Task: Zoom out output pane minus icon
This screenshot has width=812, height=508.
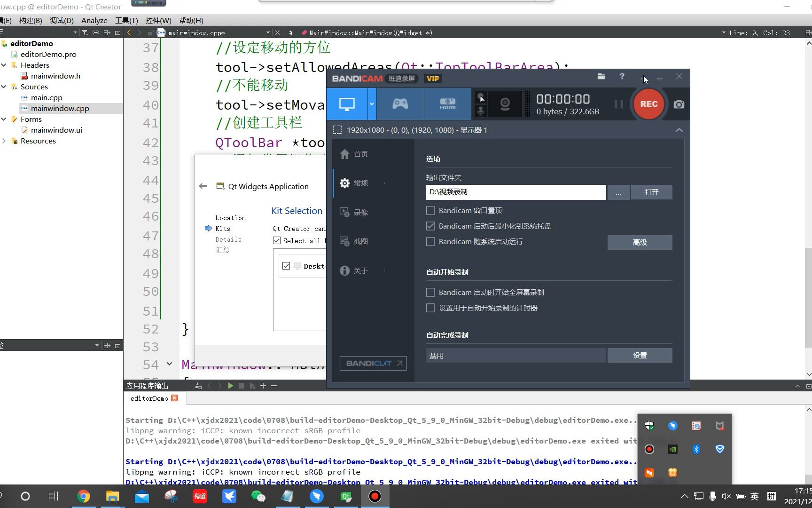Action: point(274,386)
